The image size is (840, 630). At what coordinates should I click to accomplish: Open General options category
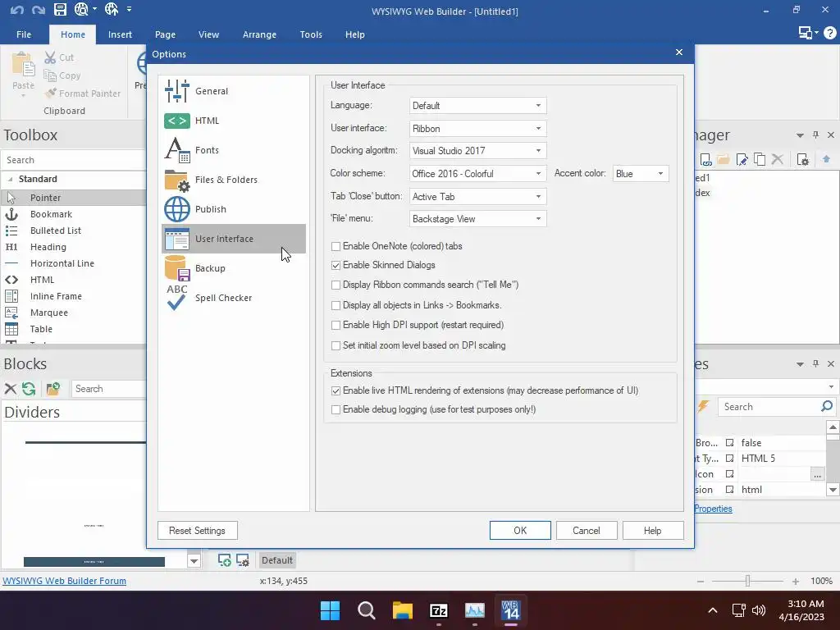coord(234,91)
